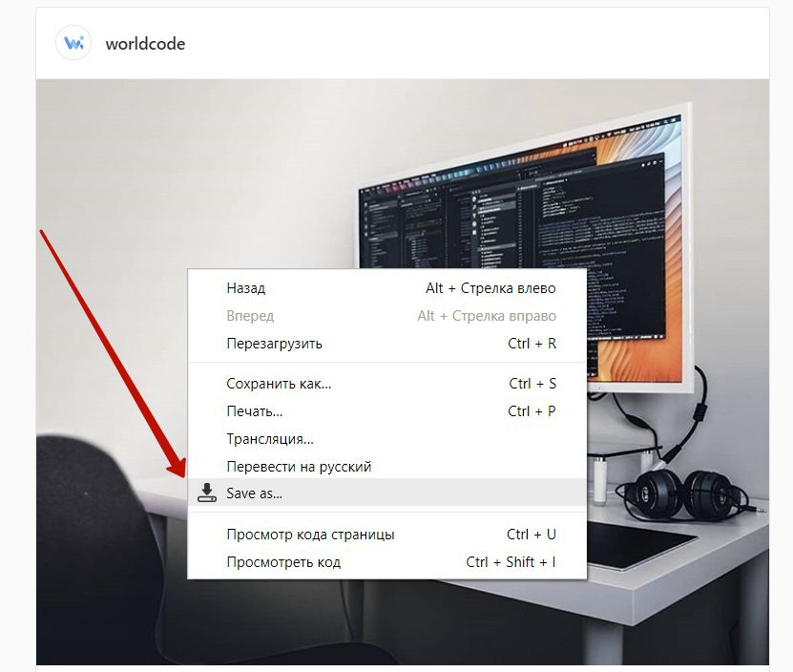Open the worldcode profile avatar logo
This screenshot has height=672, width=793.
tap(73, 43)
